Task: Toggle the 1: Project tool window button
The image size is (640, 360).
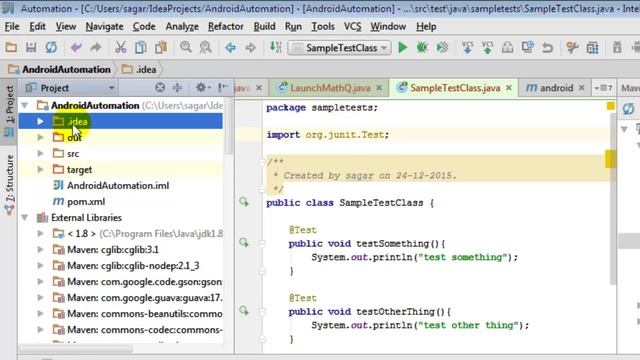Action: pyautogui.click(x=9, y=111)
